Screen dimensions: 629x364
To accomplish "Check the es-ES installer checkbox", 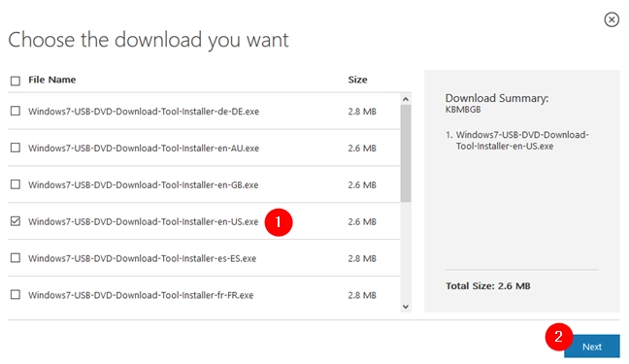I will pyautogui.click(x=16, y=257).
